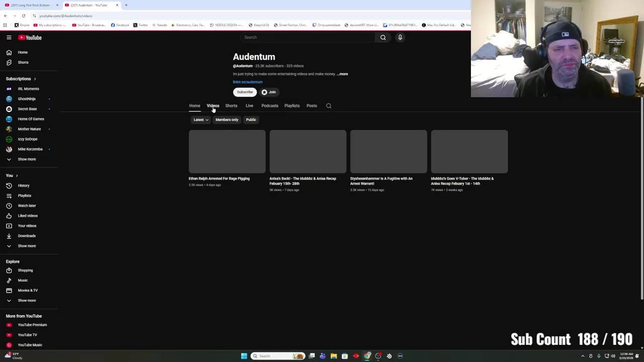Open File Explorer from the taskbar
Image resolution: width=644 pixels, height=362 pixels.
(x=334, y=356)
